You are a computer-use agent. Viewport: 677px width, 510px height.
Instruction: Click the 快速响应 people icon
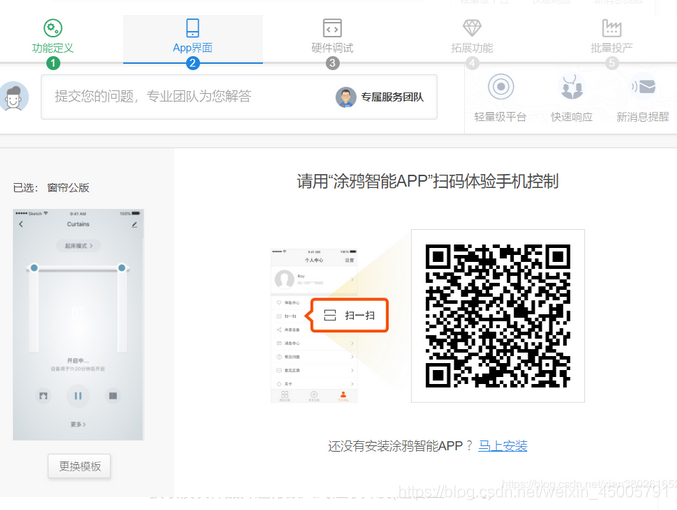[x=571, y=86]
